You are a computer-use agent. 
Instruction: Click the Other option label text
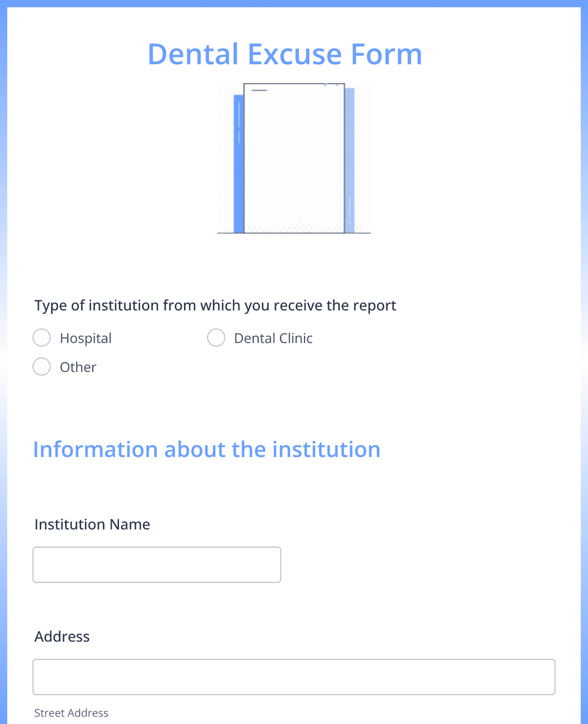coord(78,367)
